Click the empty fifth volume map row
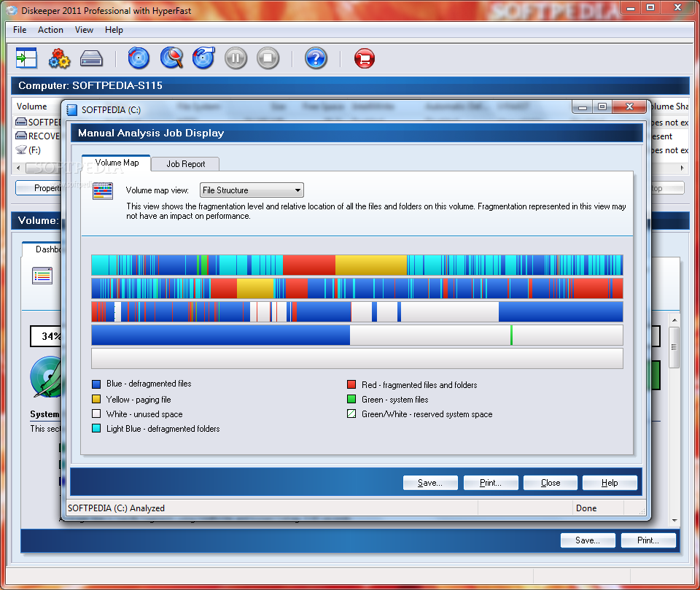 click(x=357, y=359)
